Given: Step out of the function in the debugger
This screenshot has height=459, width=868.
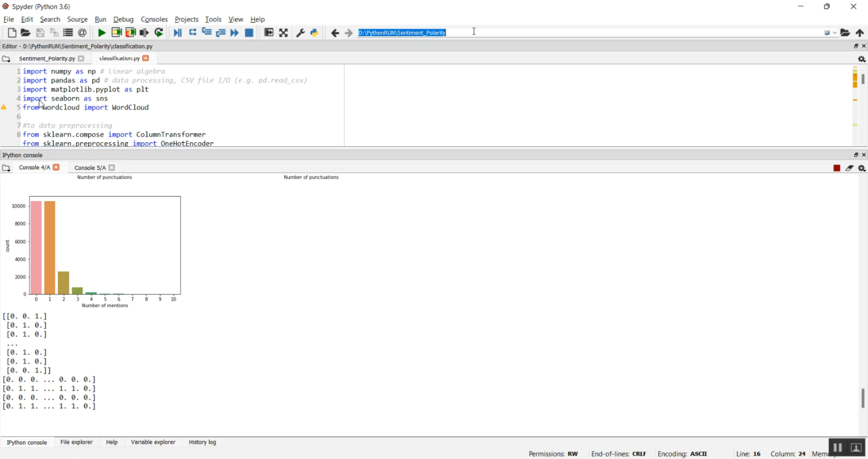Looking at the screenshot, I should tap(220, 33).
